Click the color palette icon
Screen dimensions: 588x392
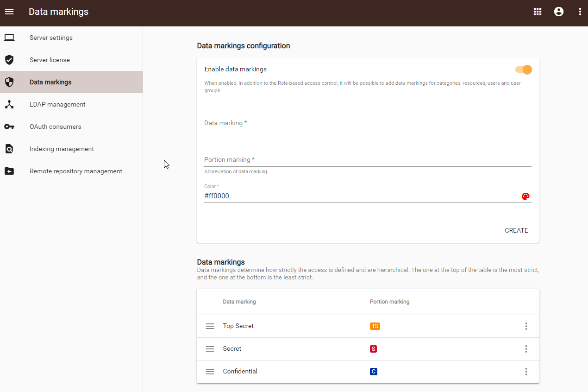[525, 196]
